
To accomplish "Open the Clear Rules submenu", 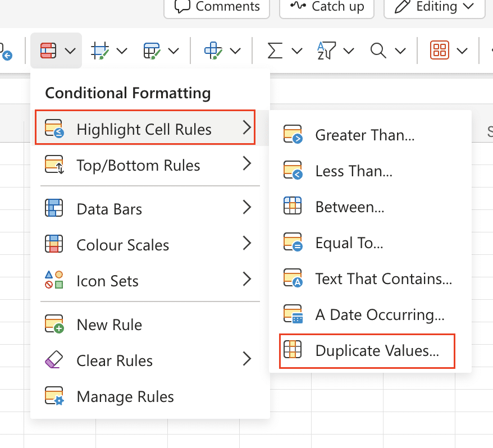I will tap(150, 360).
